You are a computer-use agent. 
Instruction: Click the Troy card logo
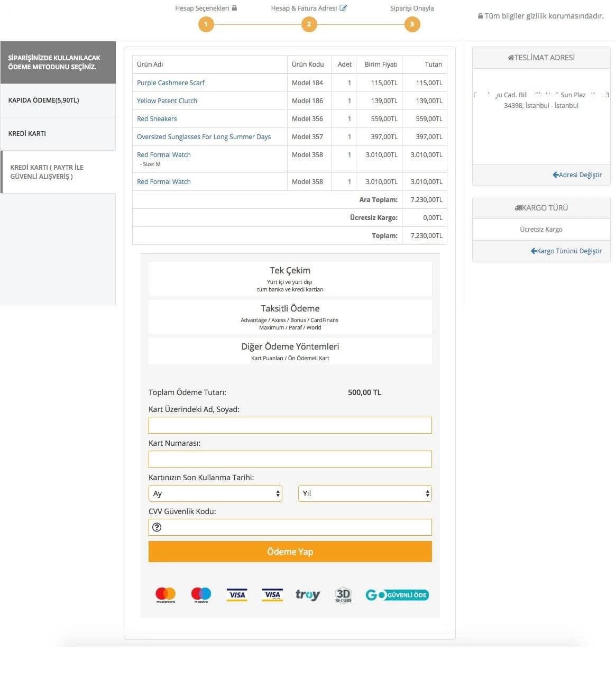[307, 594]
